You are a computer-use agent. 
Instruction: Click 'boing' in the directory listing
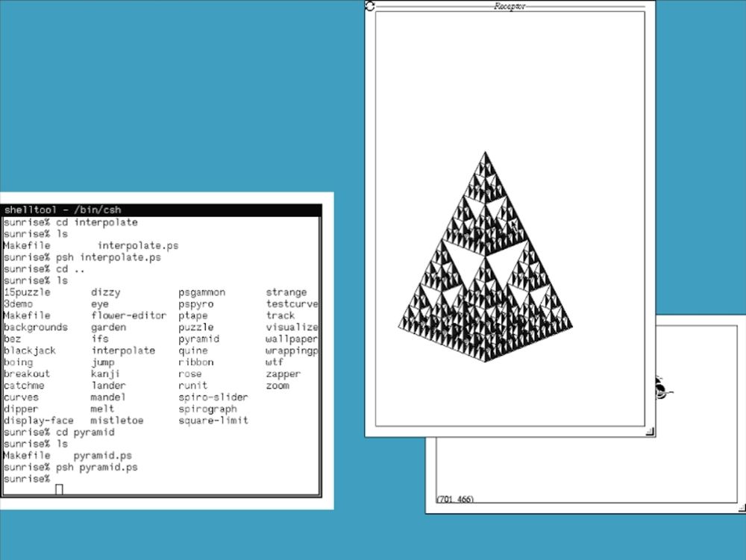pos(18,362)
